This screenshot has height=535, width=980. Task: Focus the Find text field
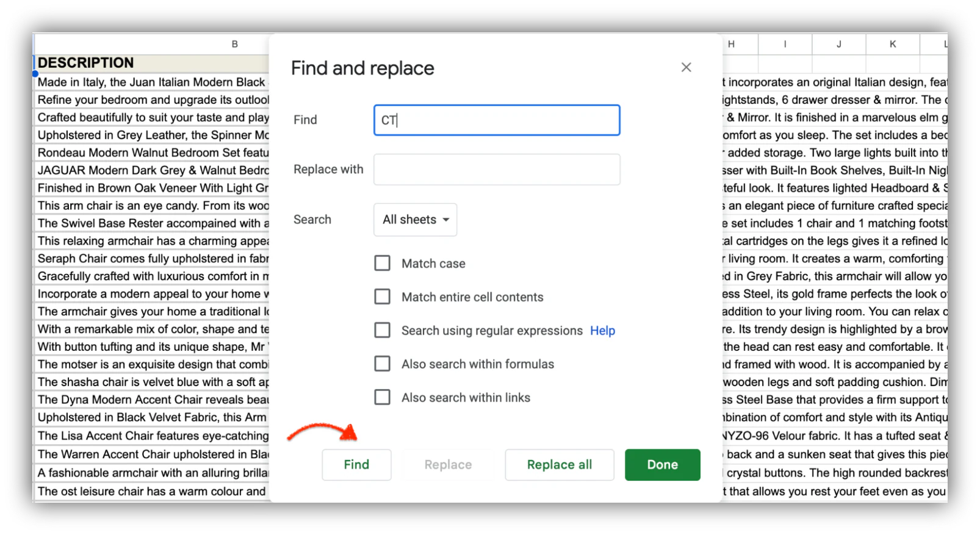tap(497, 120)
